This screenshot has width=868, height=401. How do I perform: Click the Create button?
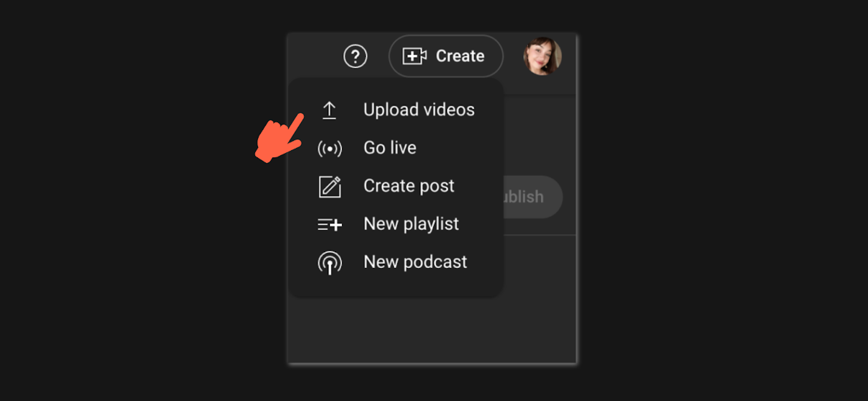[x=445, y=56]
